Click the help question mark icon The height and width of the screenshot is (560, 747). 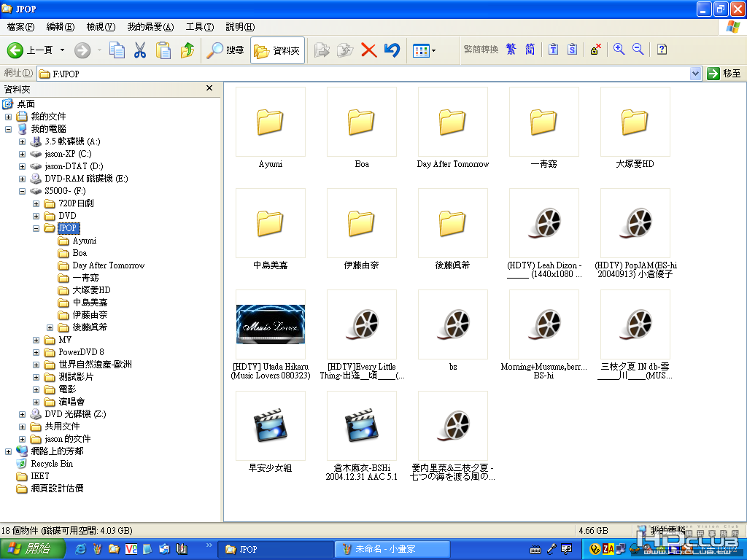(662, 49)
